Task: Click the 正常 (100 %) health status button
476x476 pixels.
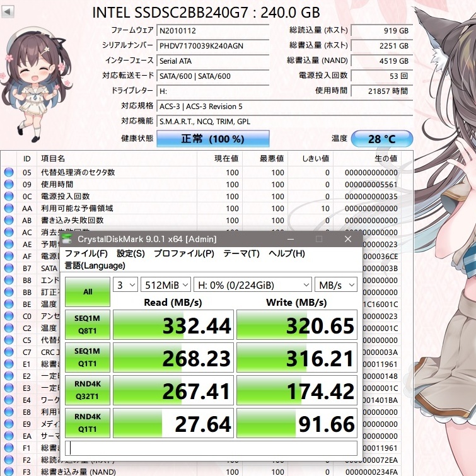Action: (213, 139)
